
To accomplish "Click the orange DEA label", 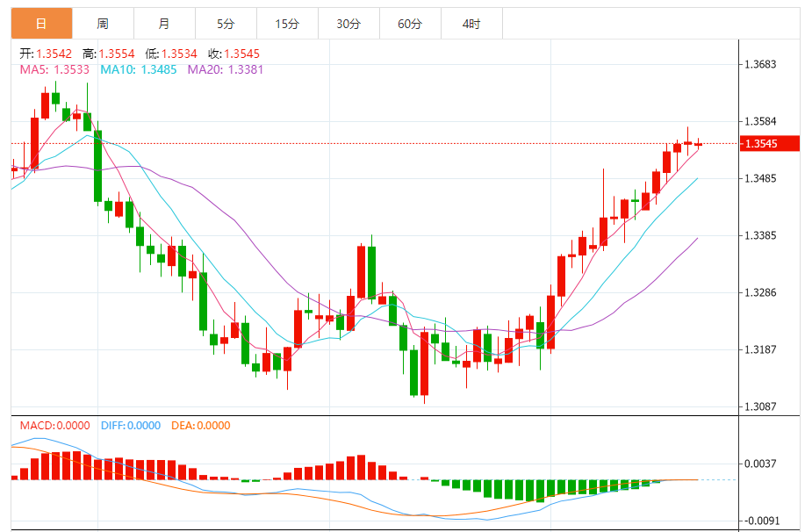I will (200, 426).
